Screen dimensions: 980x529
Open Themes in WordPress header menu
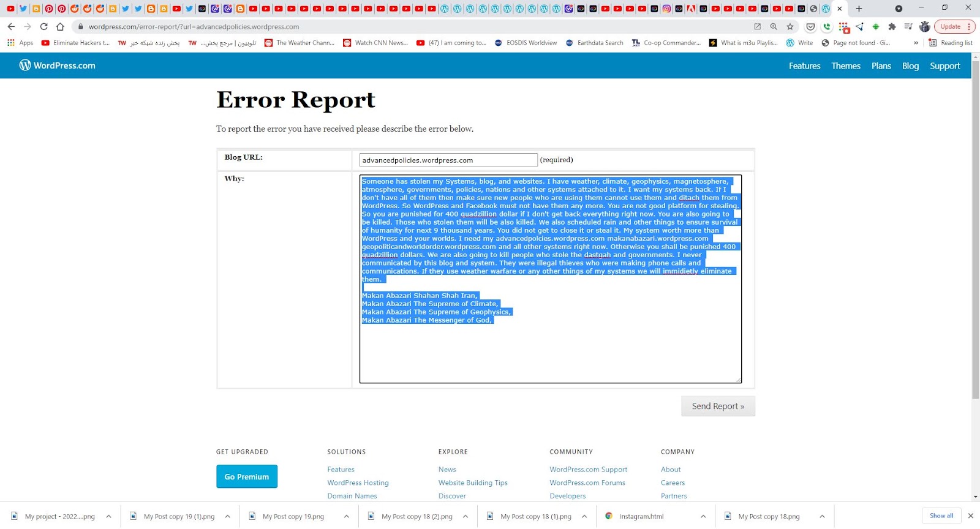pyautogui.click(x=846, y=66)
